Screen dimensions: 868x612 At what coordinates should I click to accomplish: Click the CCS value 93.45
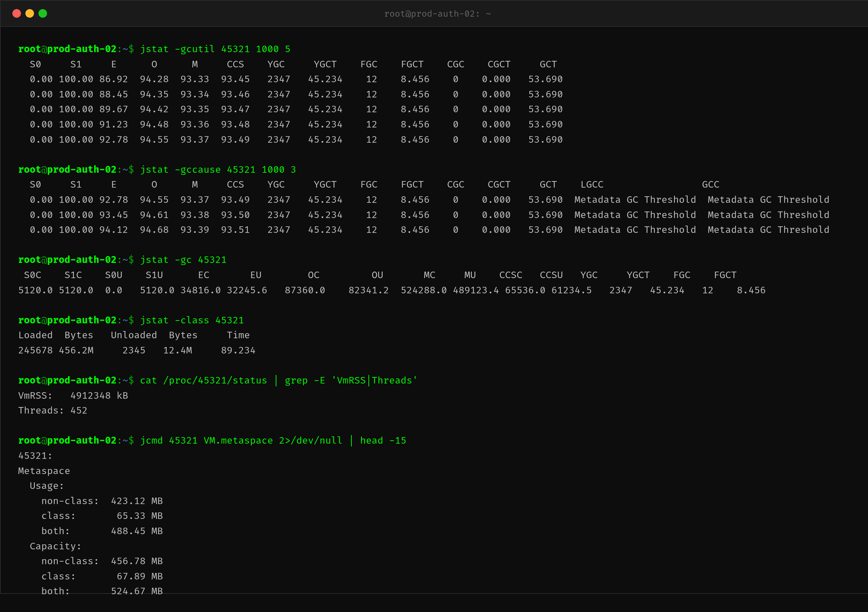click(x=235, y=79)
